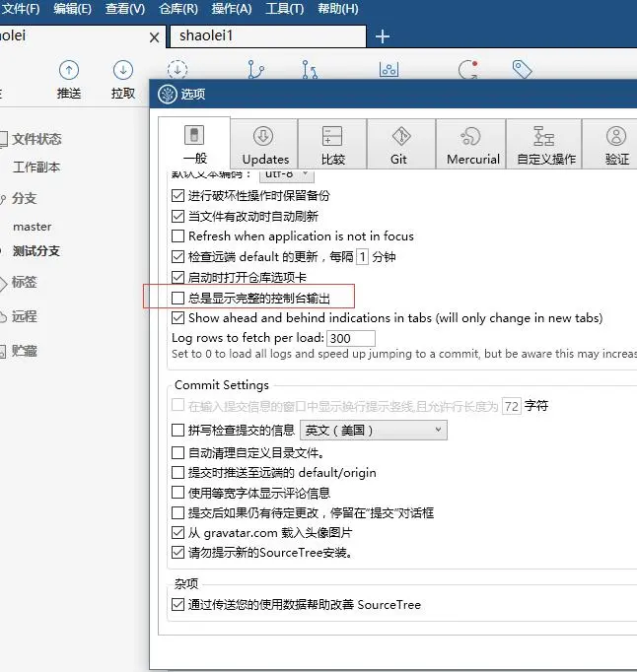The height and width of the screenshot is (672, 637).
Task: Open the 英文（美国）language dropdown
Action: tap(373, 430)
